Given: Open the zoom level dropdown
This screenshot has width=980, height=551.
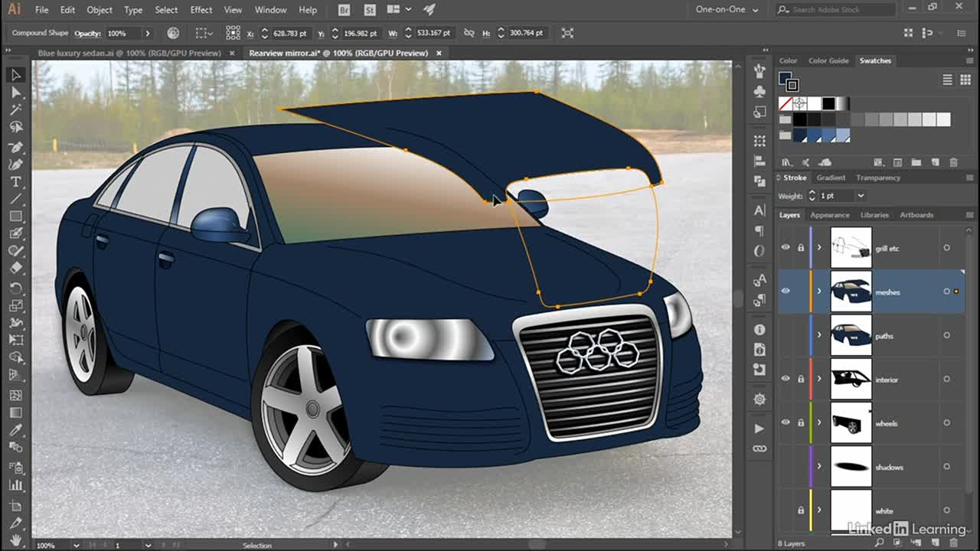Looking at the screenshot, I should pyautogui.click(x=76, y=546).
